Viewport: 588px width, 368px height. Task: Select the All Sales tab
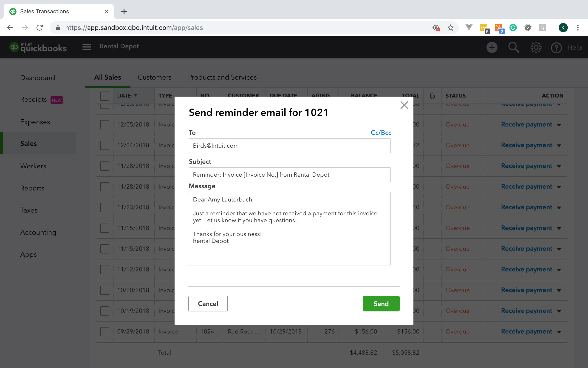[x=107, y=77]
